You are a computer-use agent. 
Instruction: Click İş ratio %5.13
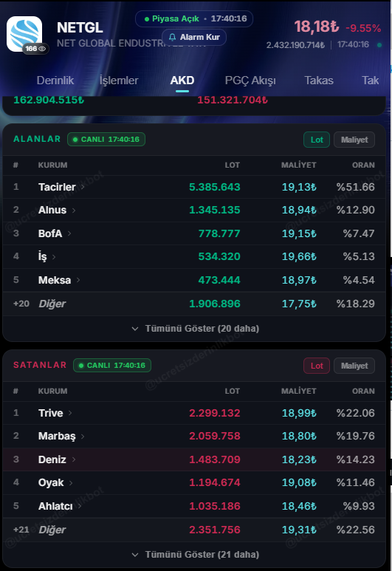(359, 257)
